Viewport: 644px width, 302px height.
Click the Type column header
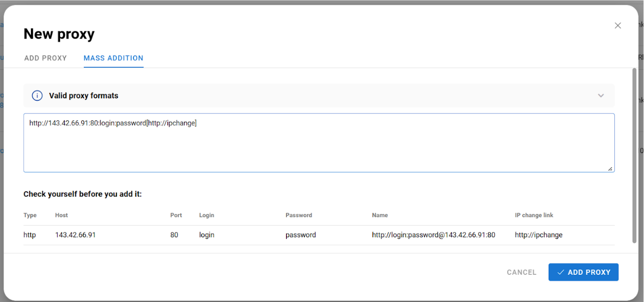coord(30,215)
